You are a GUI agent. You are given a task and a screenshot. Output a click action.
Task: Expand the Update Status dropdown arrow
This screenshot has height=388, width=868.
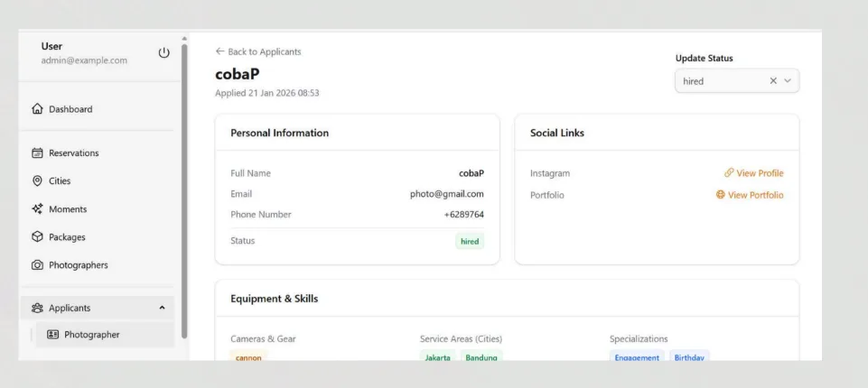pos(788,80)
